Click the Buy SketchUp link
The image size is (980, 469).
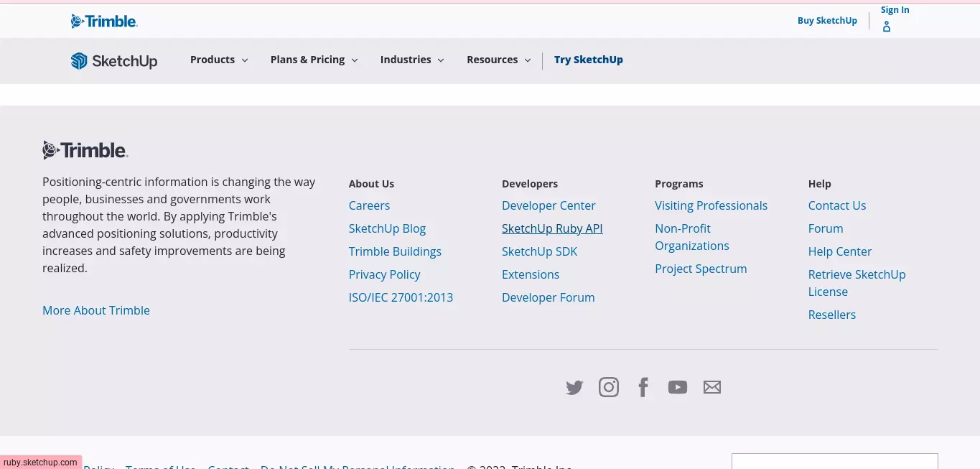tap(827, 21)
